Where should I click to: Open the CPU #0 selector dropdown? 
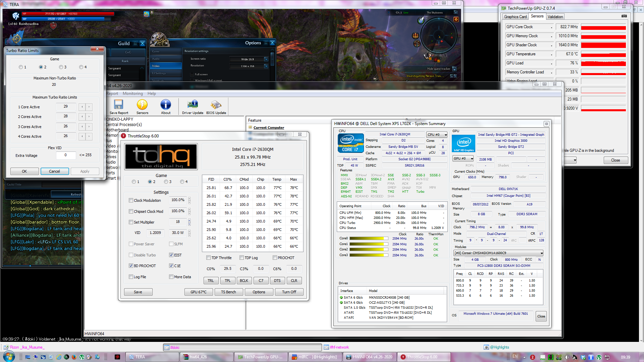coord(437,134)
